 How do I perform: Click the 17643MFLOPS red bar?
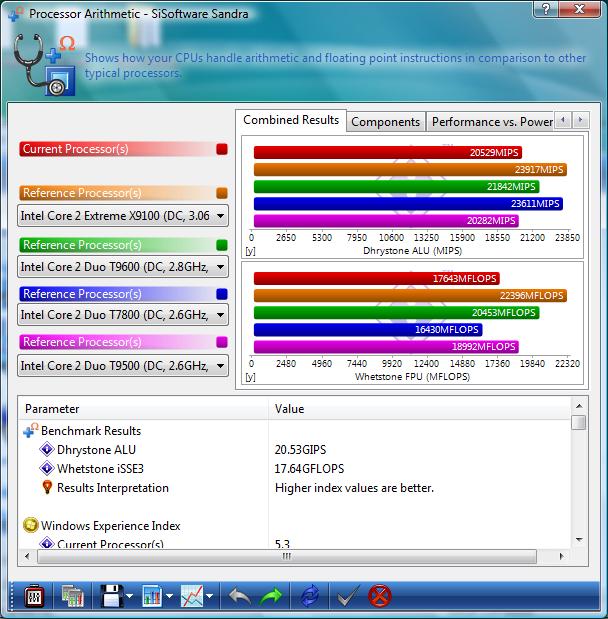click(377, 278)
